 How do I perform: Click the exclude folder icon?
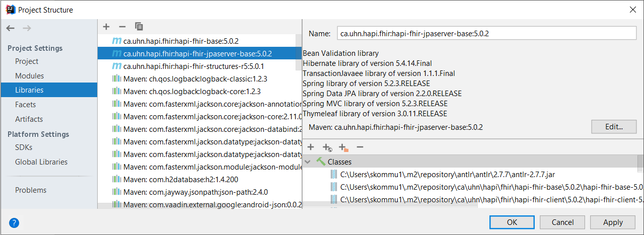[x=344, y=147]
